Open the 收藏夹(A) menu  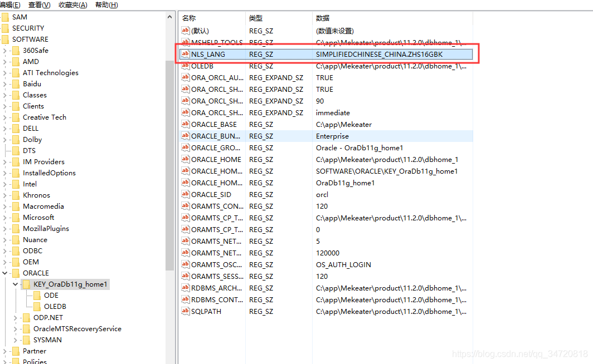click(x=72, y=5)
